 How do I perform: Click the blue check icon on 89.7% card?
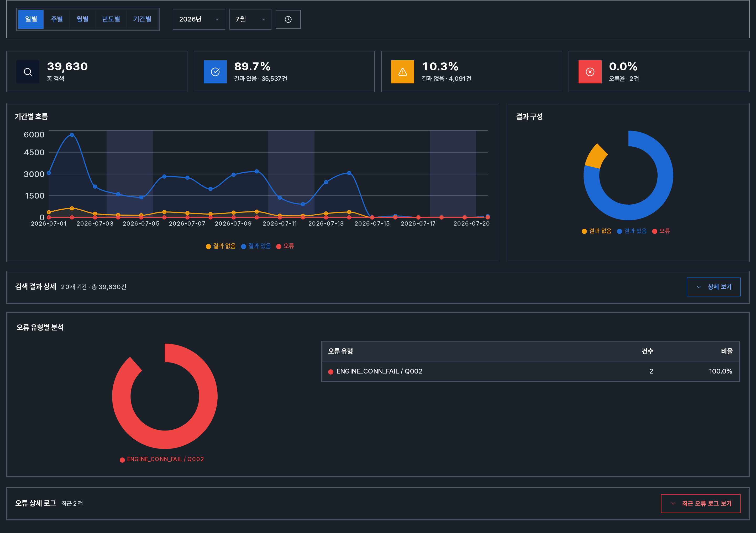point(215,72)
